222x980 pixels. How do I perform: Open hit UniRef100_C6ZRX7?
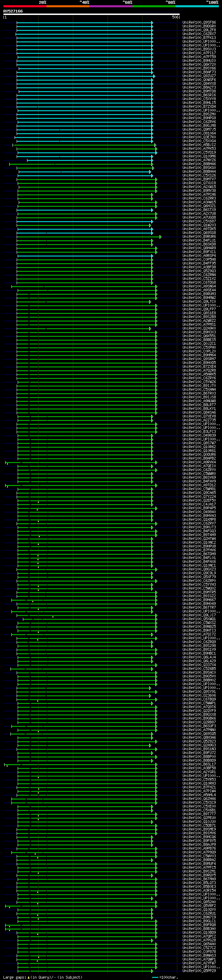[x=199, y=34]
